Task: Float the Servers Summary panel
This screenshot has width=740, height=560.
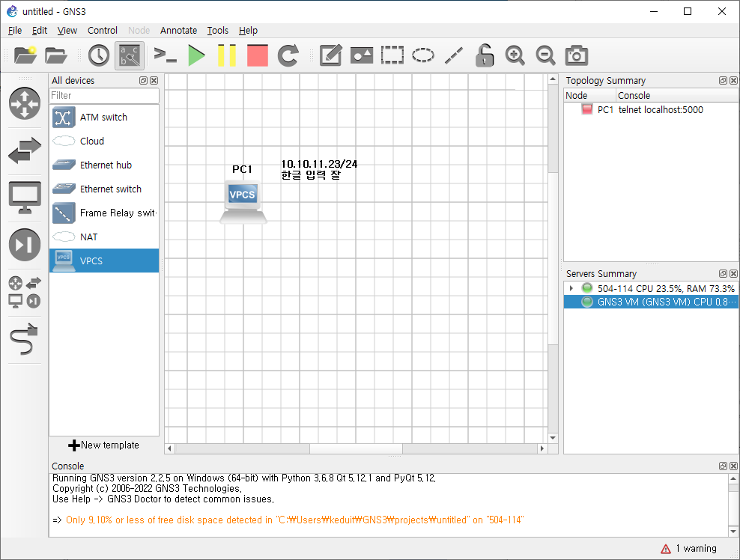Action: [x=723, y=273]
